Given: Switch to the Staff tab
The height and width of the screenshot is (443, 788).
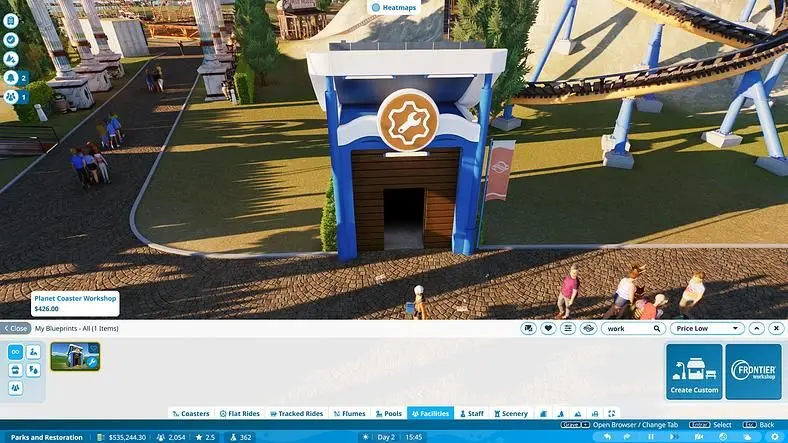Looking at the screenshot, I should pyautogui.click(x=472, y=413).
